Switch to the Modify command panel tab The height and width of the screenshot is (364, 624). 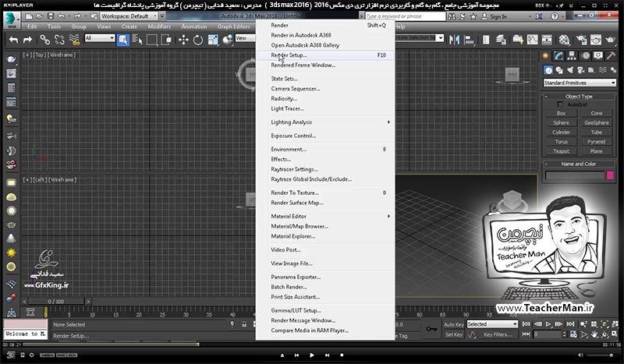pos(558,55)
